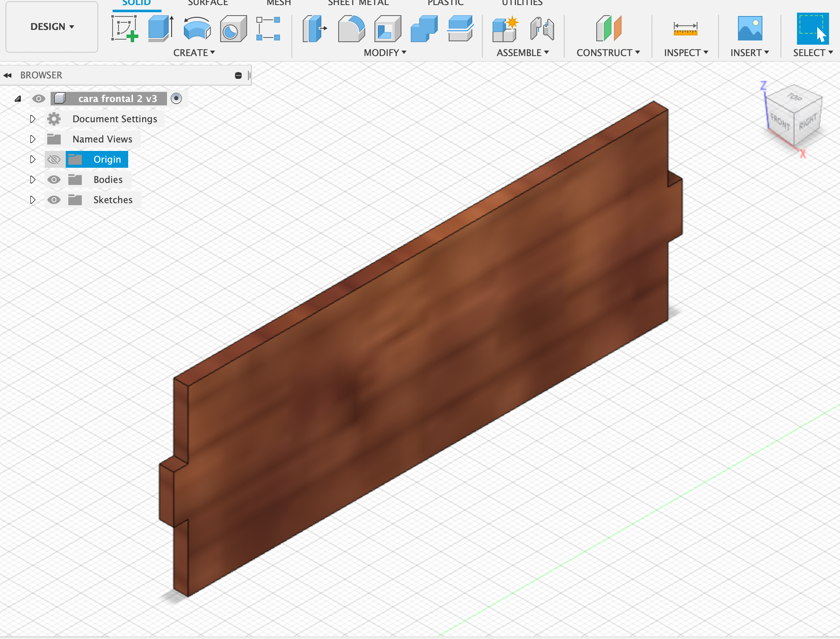Select the Named Views item
The image size is (840, 639).
point(102,139)
